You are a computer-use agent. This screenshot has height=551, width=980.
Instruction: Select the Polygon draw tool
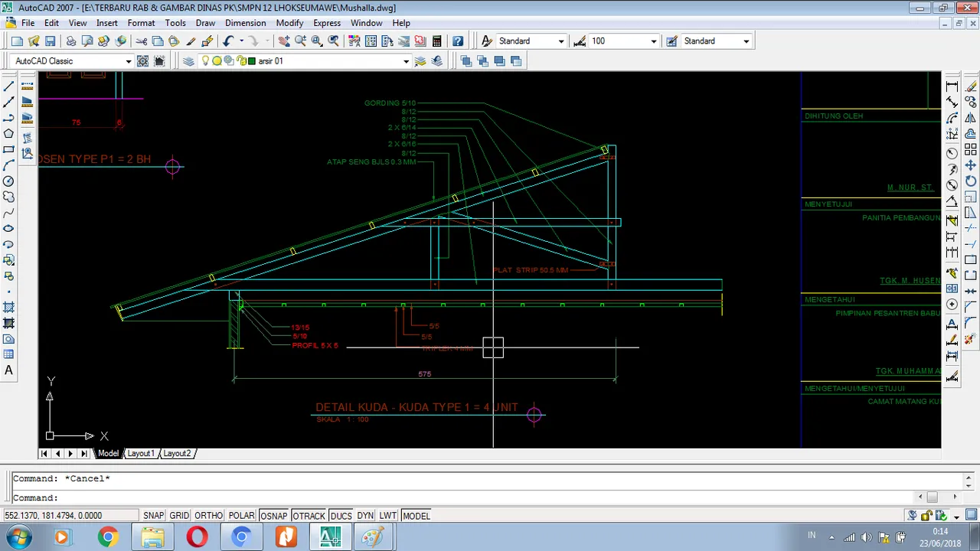tap(9, 133)
